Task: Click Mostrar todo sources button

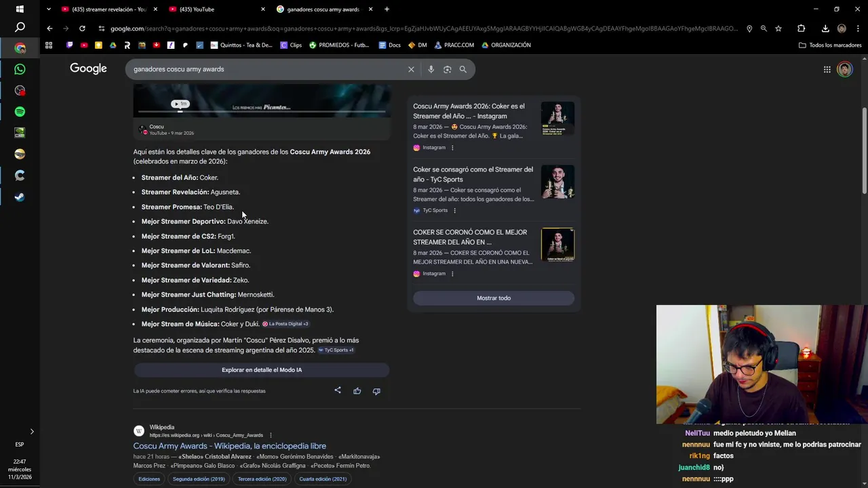Action: [494, 298]
